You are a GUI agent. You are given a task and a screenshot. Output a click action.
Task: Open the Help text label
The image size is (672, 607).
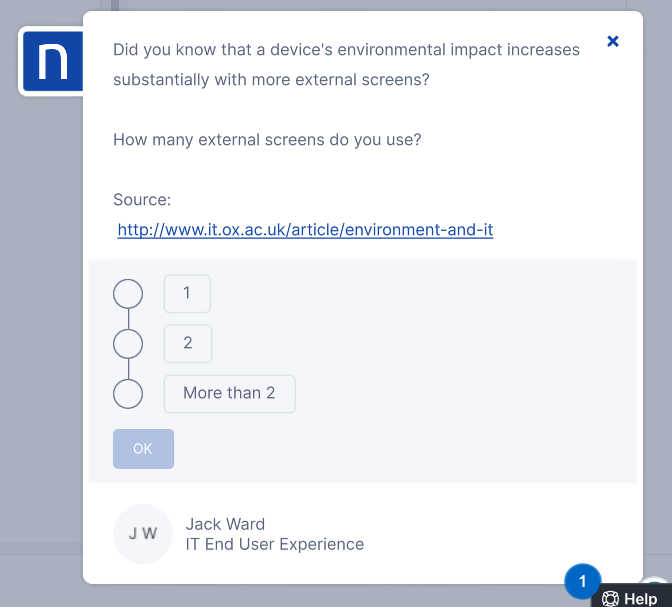641,599
